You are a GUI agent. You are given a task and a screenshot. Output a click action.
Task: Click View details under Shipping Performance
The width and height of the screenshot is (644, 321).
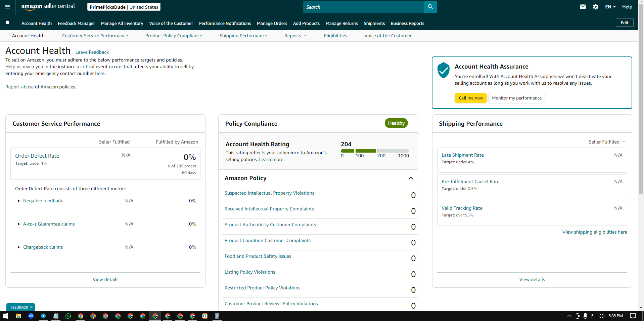click(532, 279)
